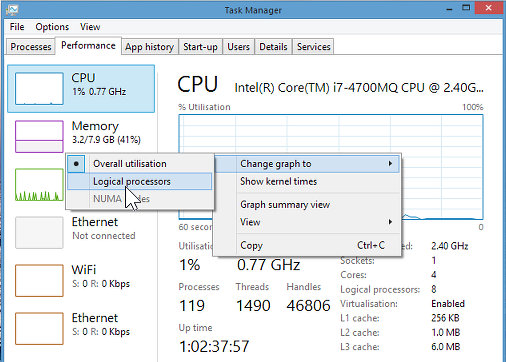Switch to the Details tab
This screenshot has height=362, width=506.
click(x=273, y=47)
